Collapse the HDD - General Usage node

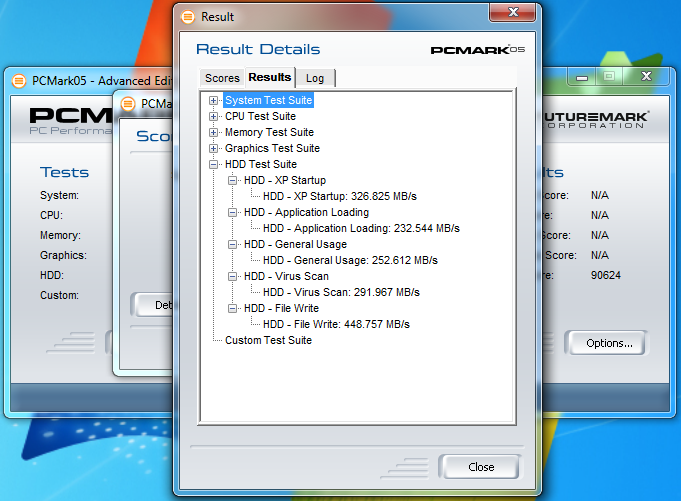pyautogui.click(x=232, y=244)
